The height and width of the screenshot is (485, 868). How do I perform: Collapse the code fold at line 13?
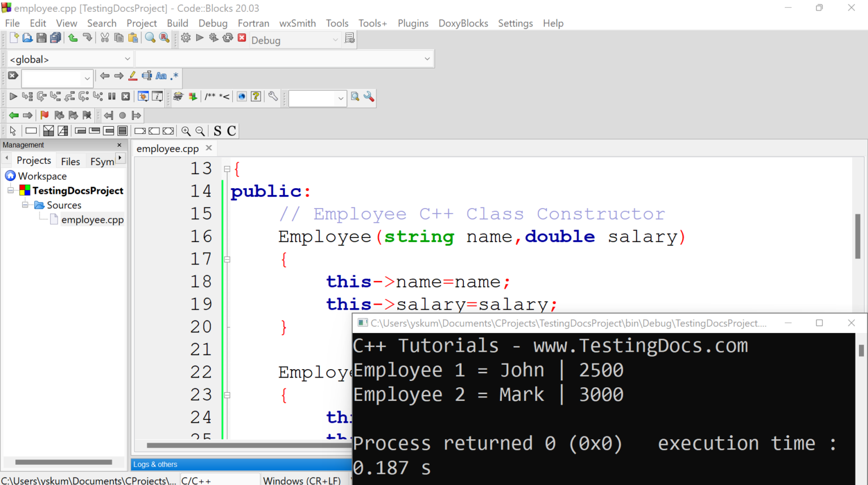227,168
